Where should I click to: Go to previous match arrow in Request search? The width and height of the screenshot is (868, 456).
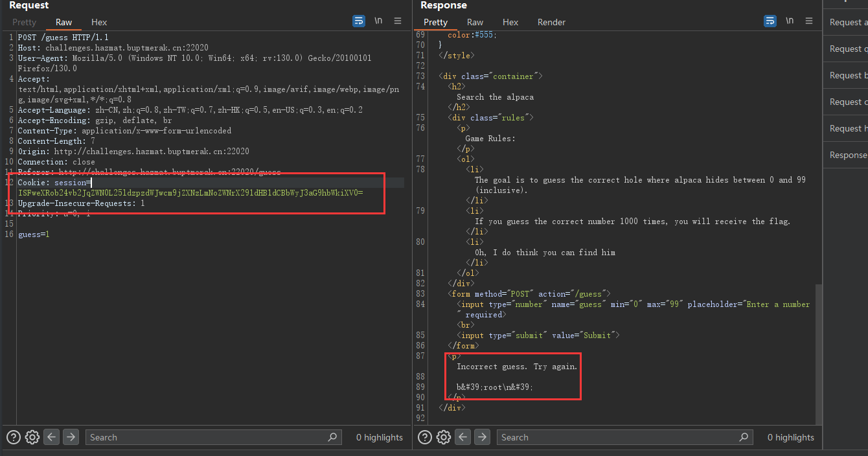tap(52, 437)
